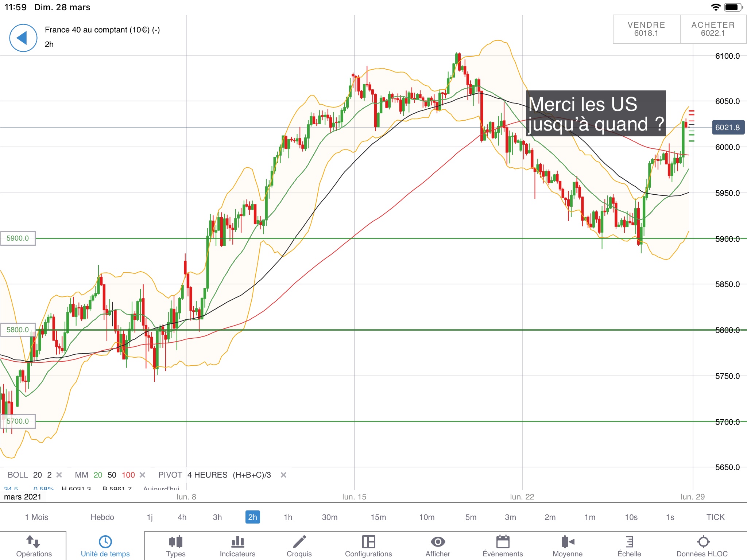
Task: Tap the Événements calendar icon
Action: pos(503,542)
